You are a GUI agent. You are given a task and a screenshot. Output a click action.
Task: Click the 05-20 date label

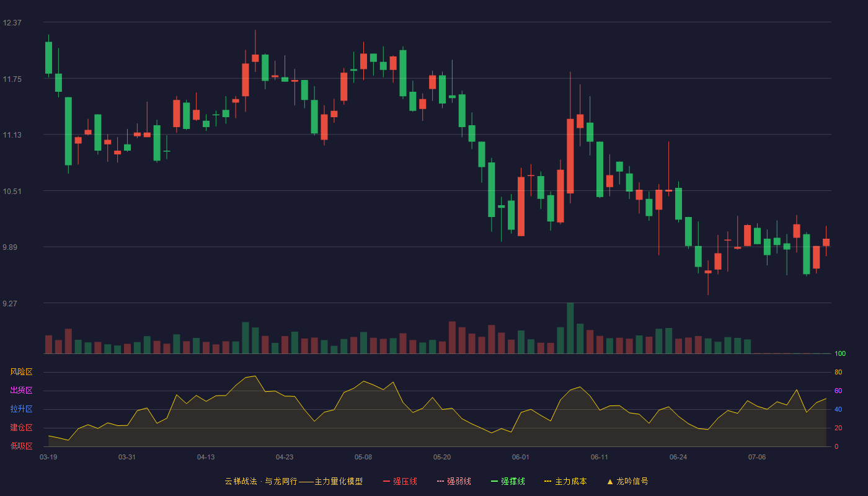[x=442, y=457]
